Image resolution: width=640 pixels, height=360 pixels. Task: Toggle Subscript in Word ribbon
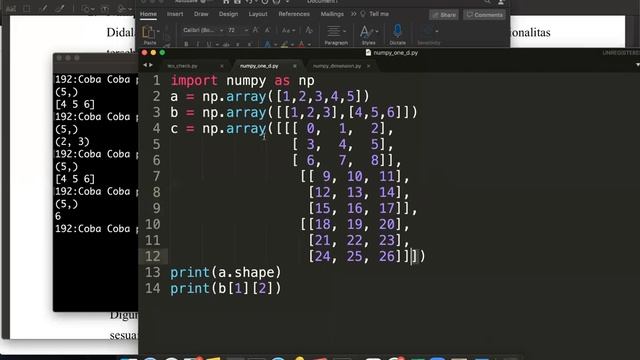click(x=238, y=44)
